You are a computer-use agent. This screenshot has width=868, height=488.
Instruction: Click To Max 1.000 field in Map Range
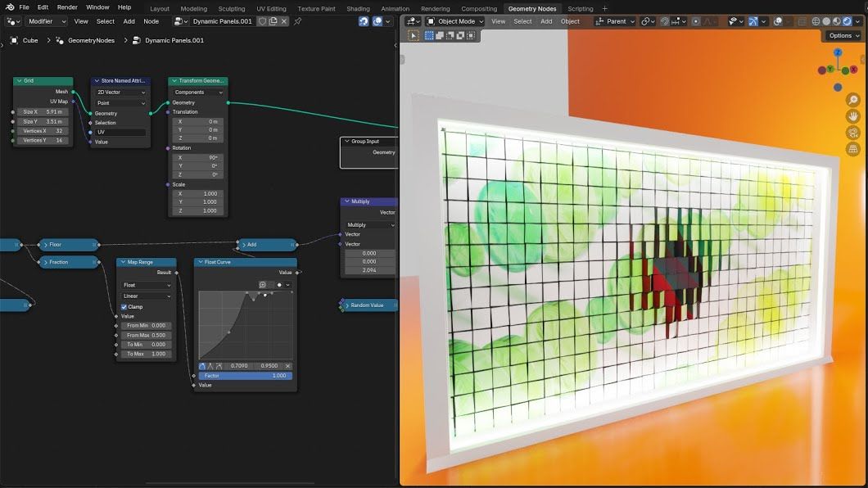point(147,354)
